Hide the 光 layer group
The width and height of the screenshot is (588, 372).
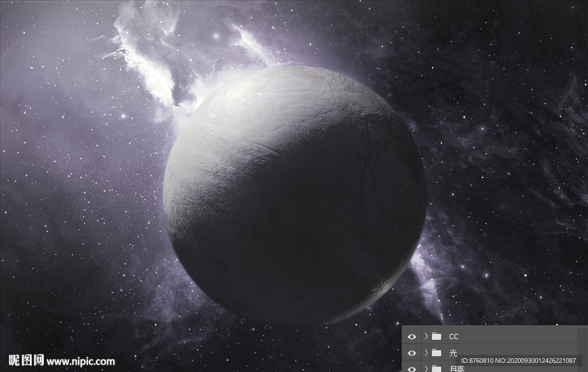tap(411, 353)
